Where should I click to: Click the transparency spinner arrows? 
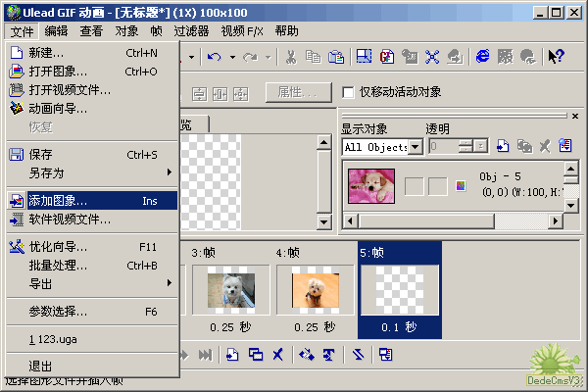[x=465, y=146]
